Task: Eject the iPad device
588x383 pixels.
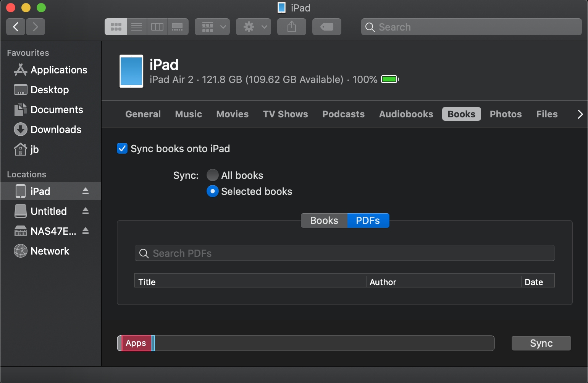Action: click(86, 191)
